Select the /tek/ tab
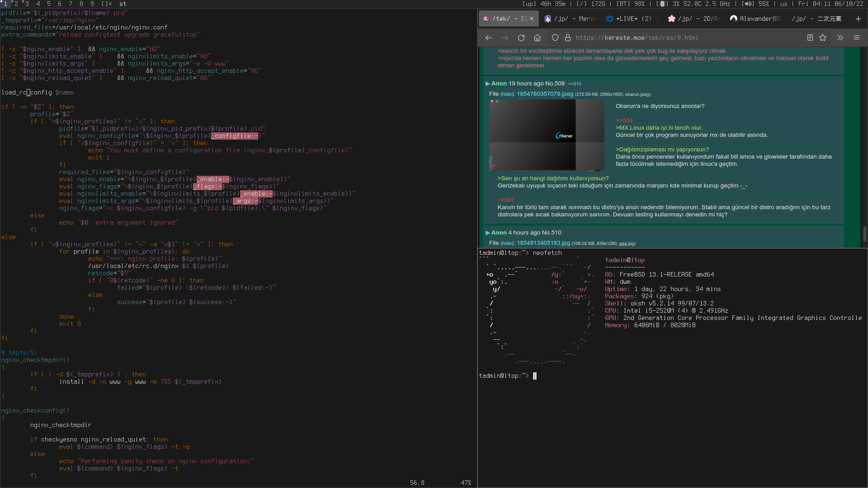This screenshot has height=488, width=868. 508,19
